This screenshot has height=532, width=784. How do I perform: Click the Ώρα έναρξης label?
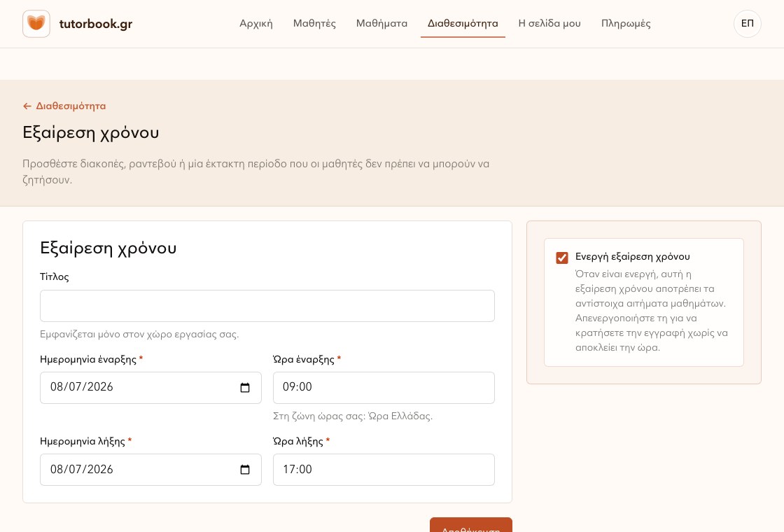point(304,360)
